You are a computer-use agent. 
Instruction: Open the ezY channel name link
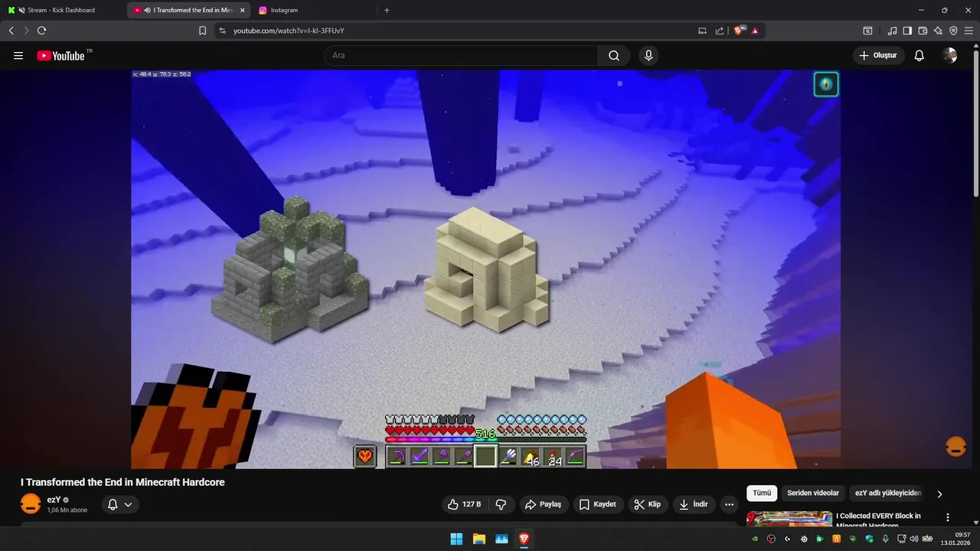[x=54, y=500]
